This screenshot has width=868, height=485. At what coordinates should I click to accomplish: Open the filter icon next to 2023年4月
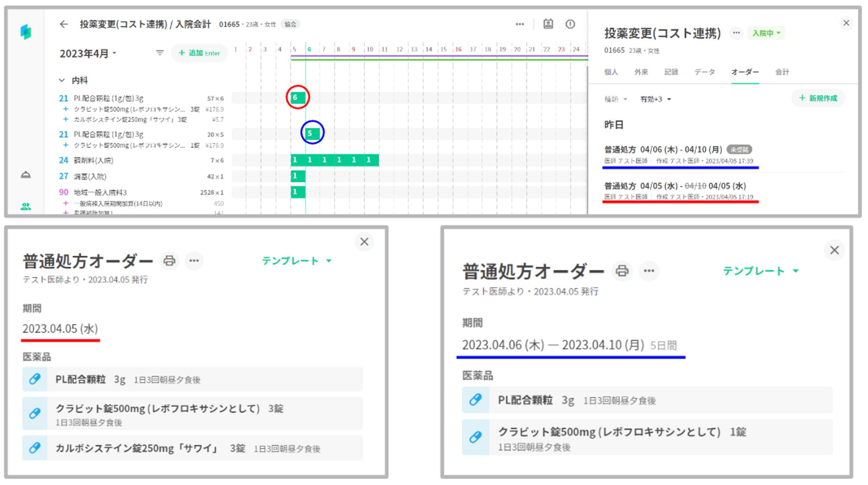coord(160,53)
